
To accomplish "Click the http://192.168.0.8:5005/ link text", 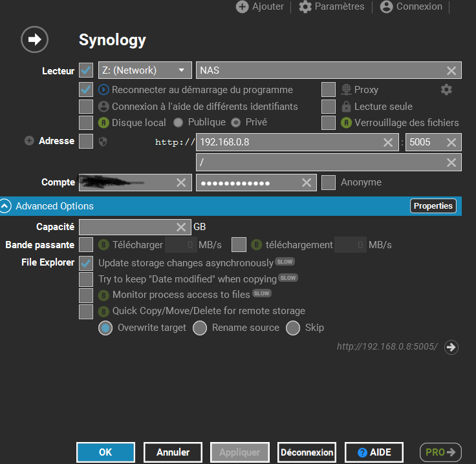I will 387,346.
